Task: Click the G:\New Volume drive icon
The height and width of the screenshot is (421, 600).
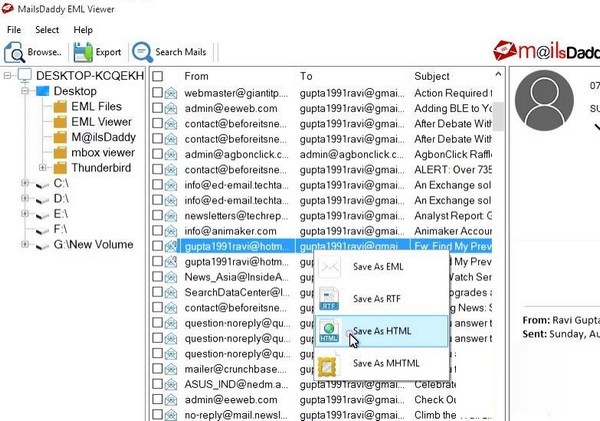Action: [x=42, y=246]
